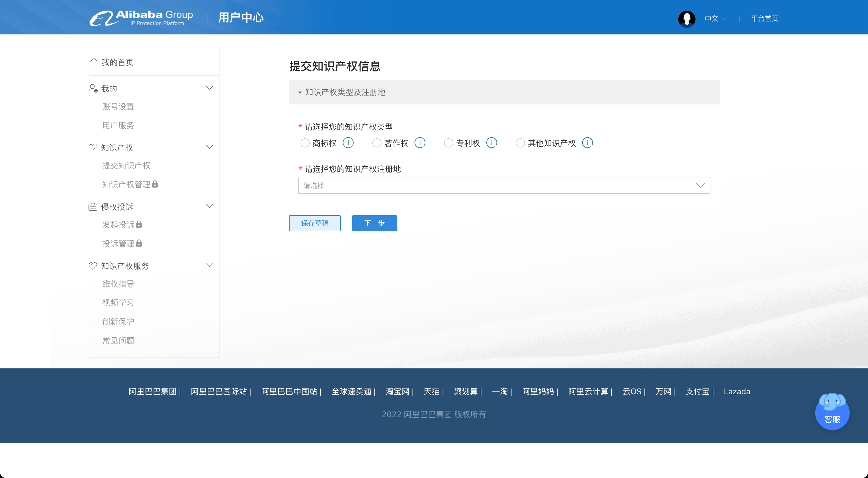The width and height of the screenshot is (868, 478).
Task: Open the 阿里巴巴集团 footer link
Action: [152, 391]
